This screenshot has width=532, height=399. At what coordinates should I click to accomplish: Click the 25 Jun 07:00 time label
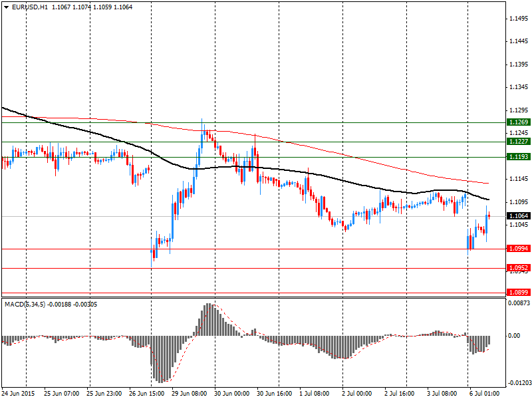pos(62,394)
